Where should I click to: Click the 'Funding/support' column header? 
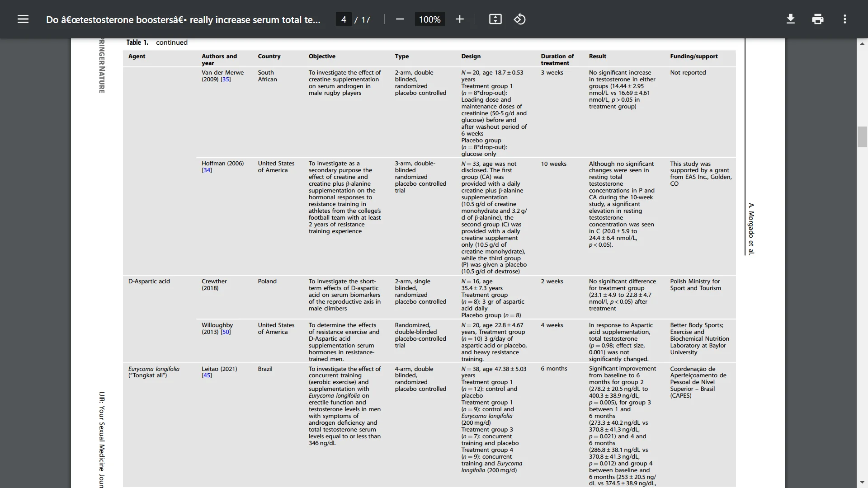coord(693,56)
